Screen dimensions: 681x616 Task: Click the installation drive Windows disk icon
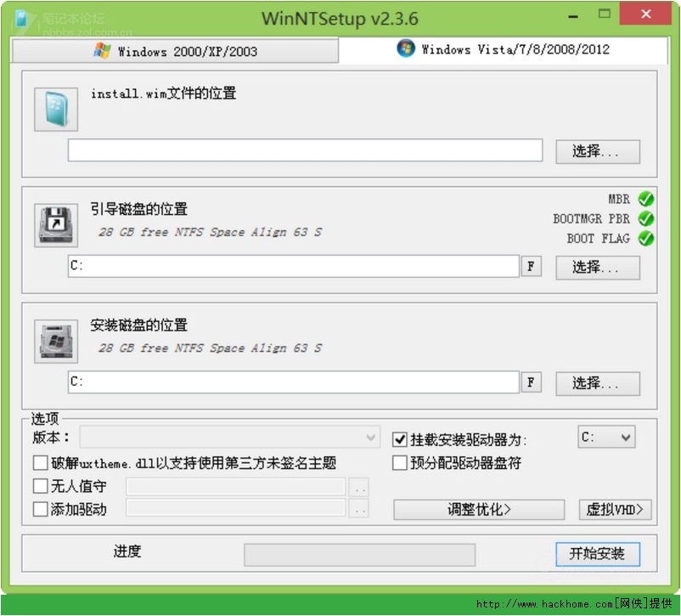(x=56, y=342)
